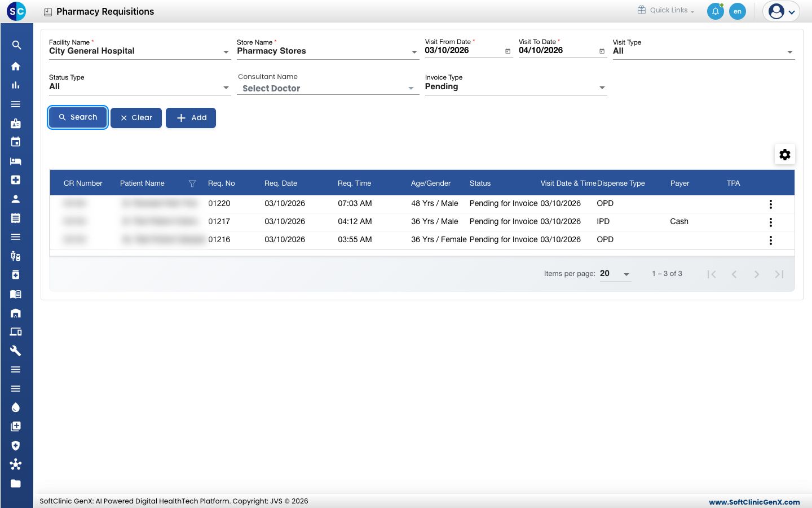Open the medical plus box sidebar icon
Image resolution: width=812 pixels, height=508 pixels.
click(16, 179)
